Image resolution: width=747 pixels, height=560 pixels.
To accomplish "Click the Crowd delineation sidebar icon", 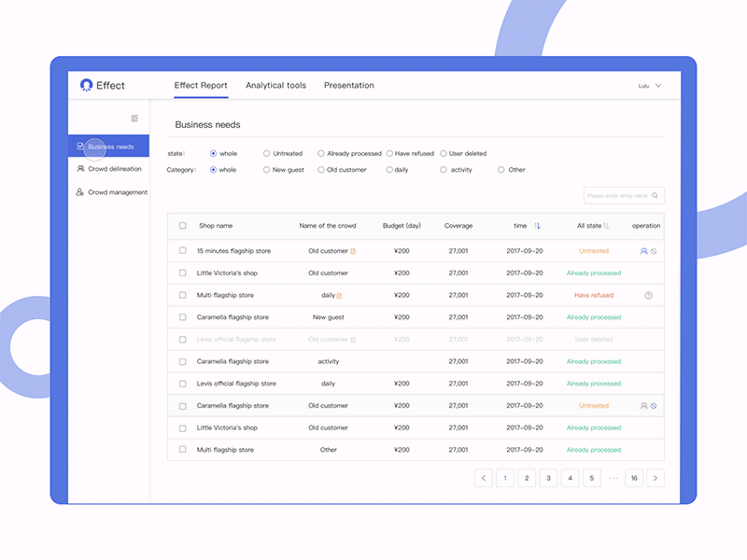I will pyautogui.click(x=79, y=169).
